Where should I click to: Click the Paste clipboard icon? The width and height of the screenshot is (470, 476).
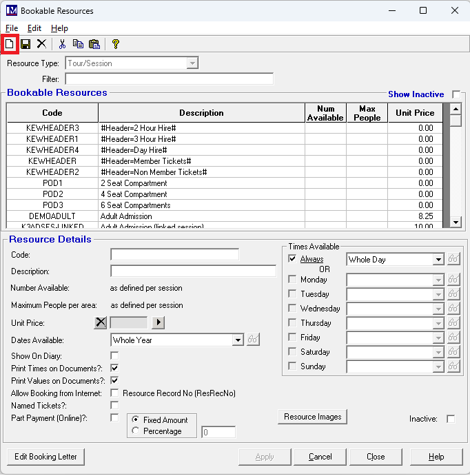point(94,44)
